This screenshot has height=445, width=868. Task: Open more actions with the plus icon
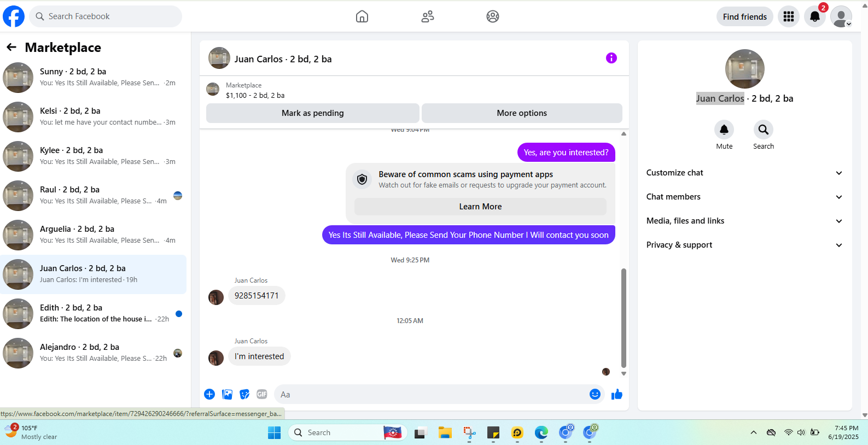coord(209,394)
